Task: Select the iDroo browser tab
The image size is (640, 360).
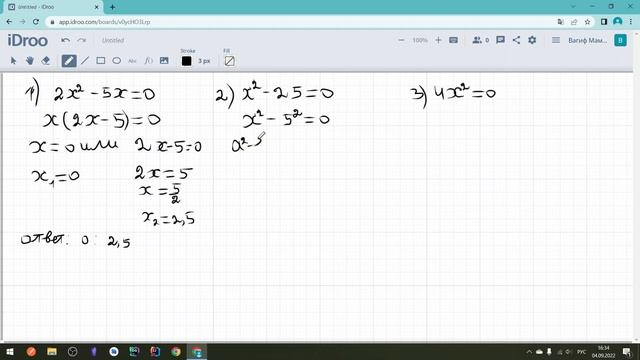Action: (x=54, y=7)
